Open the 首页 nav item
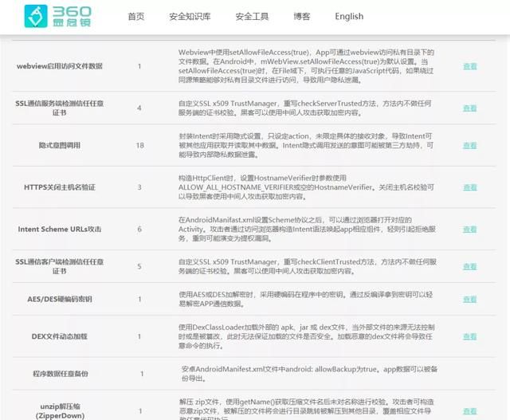 coord(136,16)
